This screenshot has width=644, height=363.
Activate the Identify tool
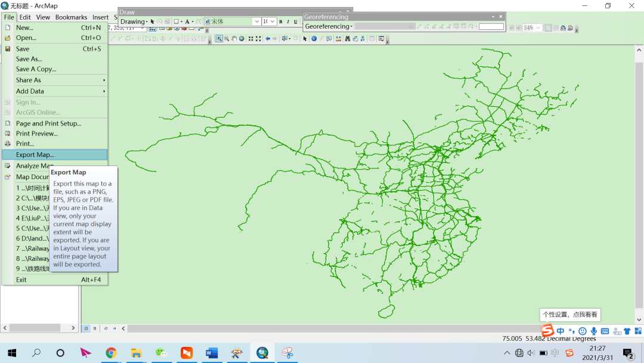[x=314, y=39]
